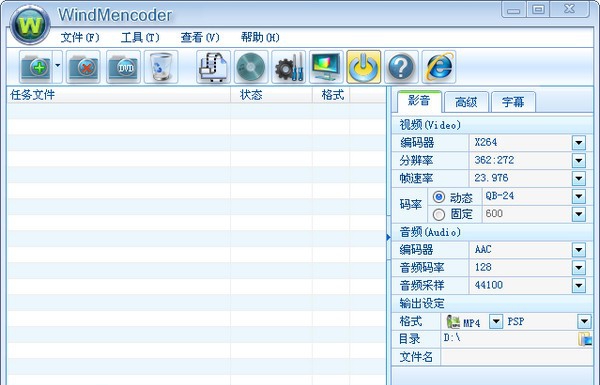Open the 文件(F) menu

[x=80, y=38]
